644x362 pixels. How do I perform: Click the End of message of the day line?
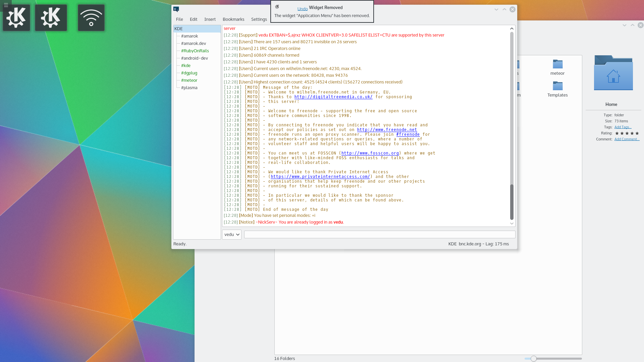click(x=276, y=209)
